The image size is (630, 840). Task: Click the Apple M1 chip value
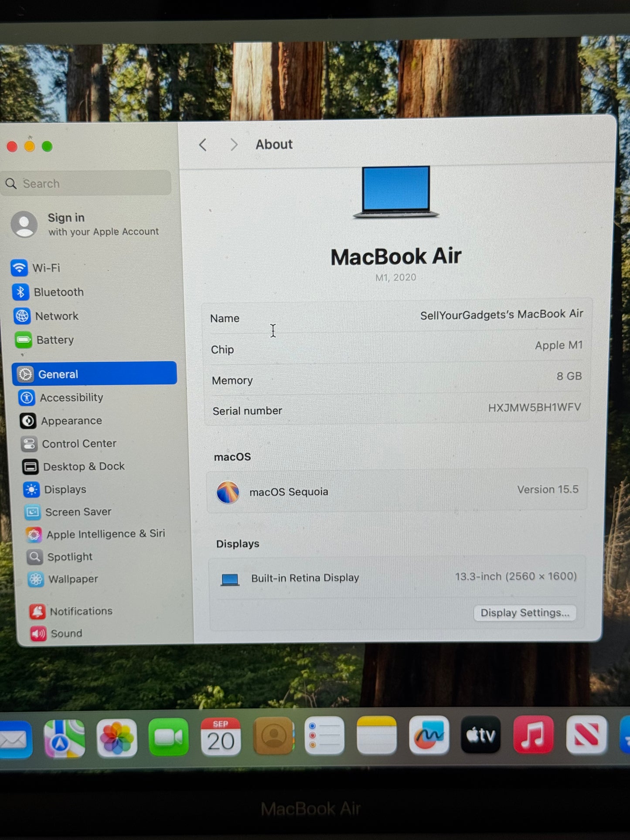[x=558, y=345]
